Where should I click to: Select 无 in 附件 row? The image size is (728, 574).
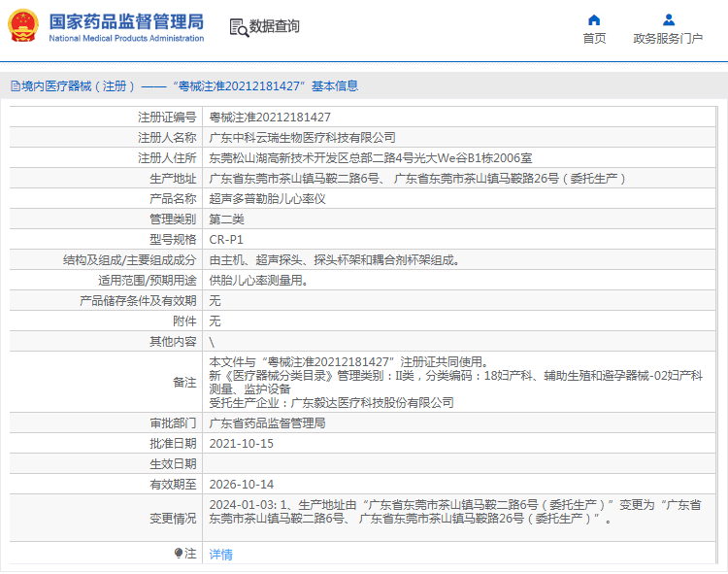215,321
